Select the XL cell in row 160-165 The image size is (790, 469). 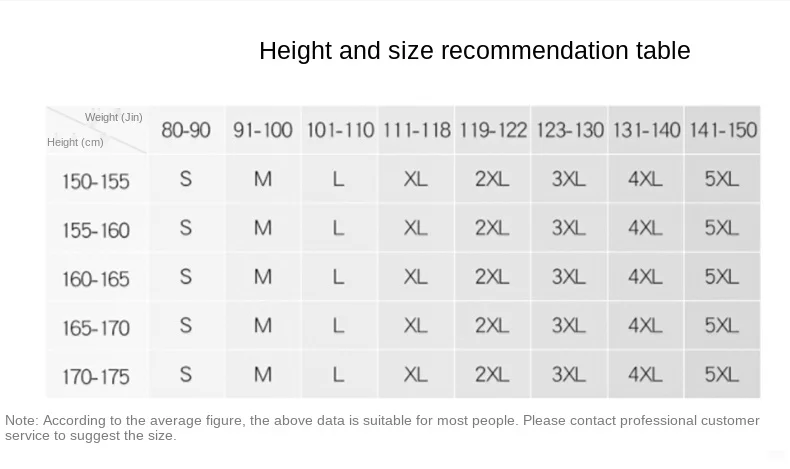(x=416, y=277)
